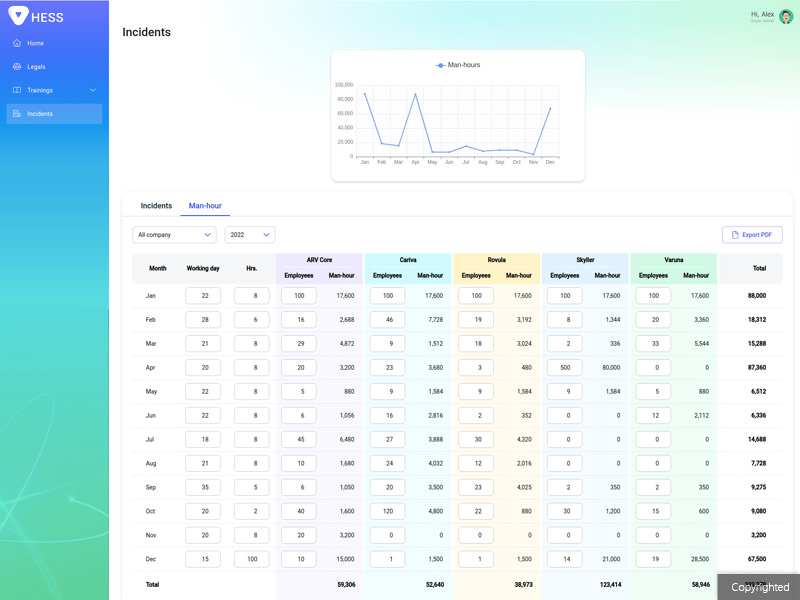Click December Hrs. input showing 100

[x=251, y=559]
